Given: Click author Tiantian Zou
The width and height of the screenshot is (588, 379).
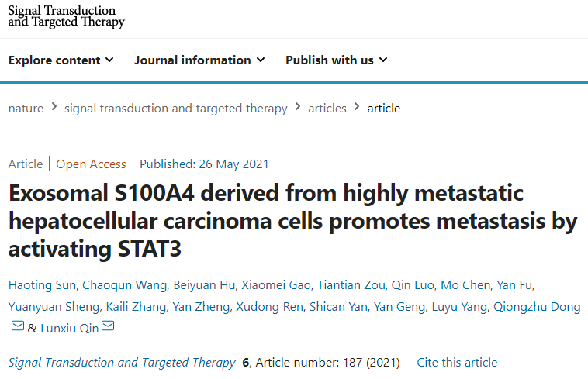Looking at the screenshot, I should (x=351, y=285).
